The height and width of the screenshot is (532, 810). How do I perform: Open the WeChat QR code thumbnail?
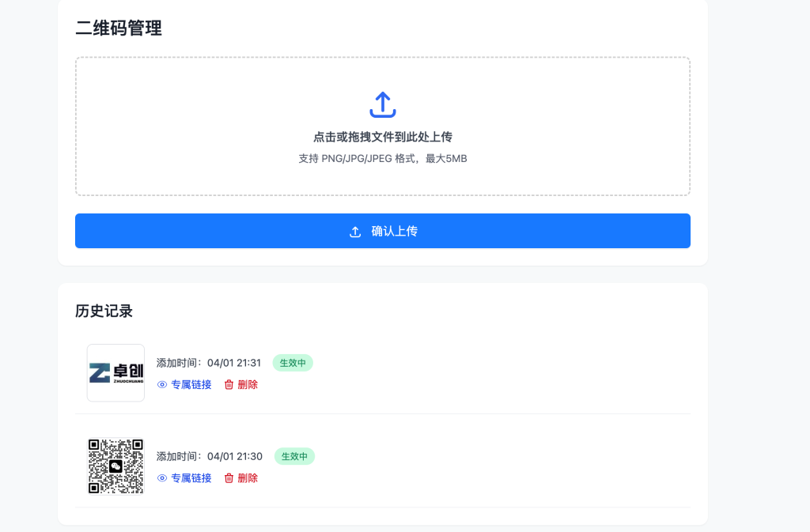click(115, 466)
